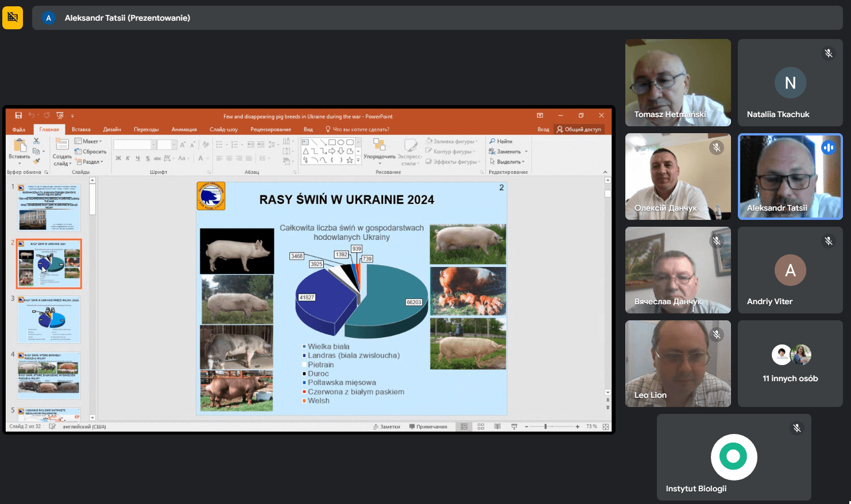Viewport: 851px width, 504px height.
Task: Click the clear formatting icon
Action: point(206,144)
